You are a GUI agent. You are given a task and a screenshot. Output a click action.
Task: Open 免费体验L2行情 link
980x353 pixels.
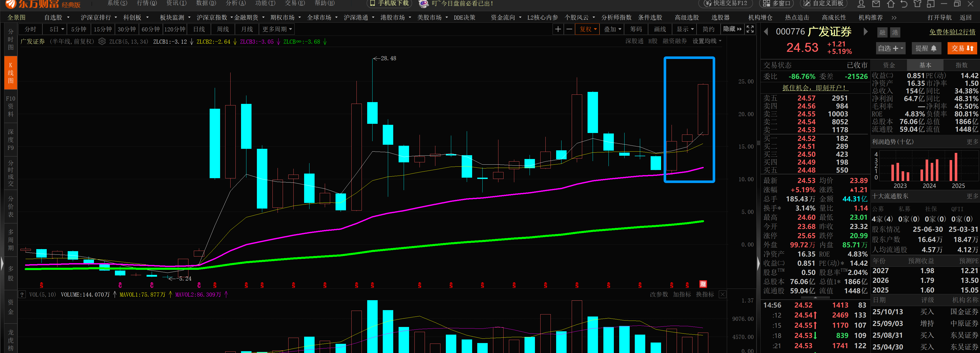952,32
